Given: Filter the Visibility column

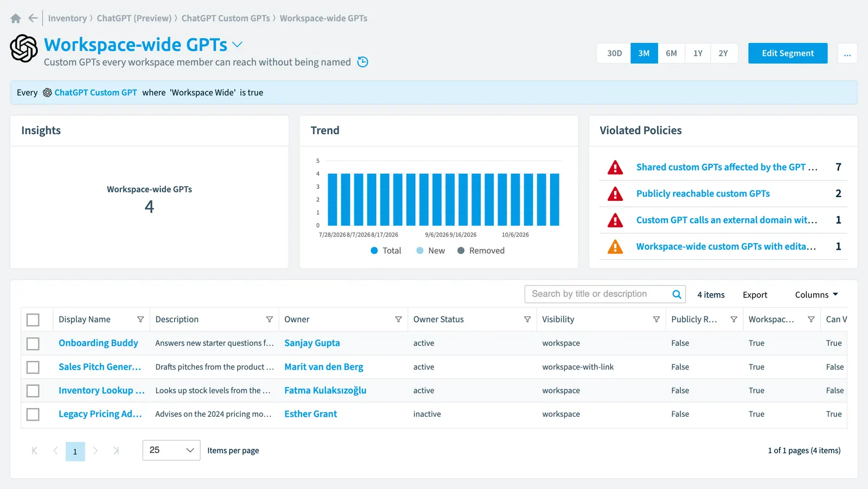Looking at the screenshot, I should click(x=656, y=320).
